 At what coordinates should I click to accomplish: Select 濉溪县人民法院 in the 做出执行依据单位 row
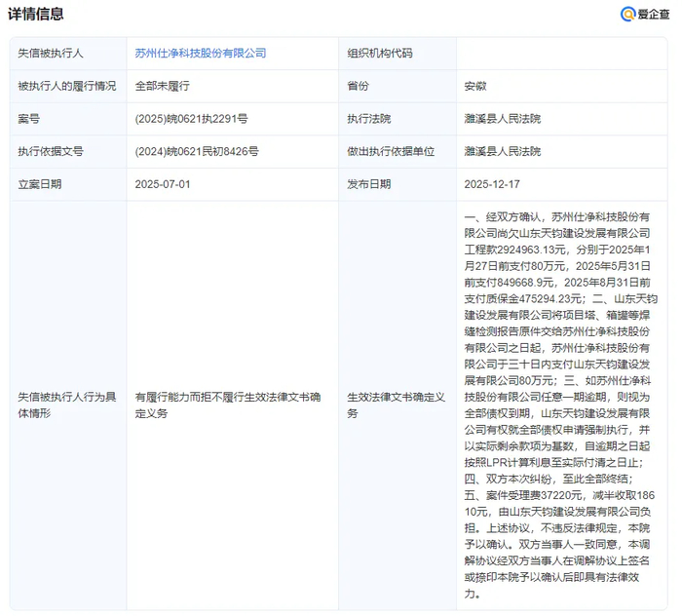[502, 151]
